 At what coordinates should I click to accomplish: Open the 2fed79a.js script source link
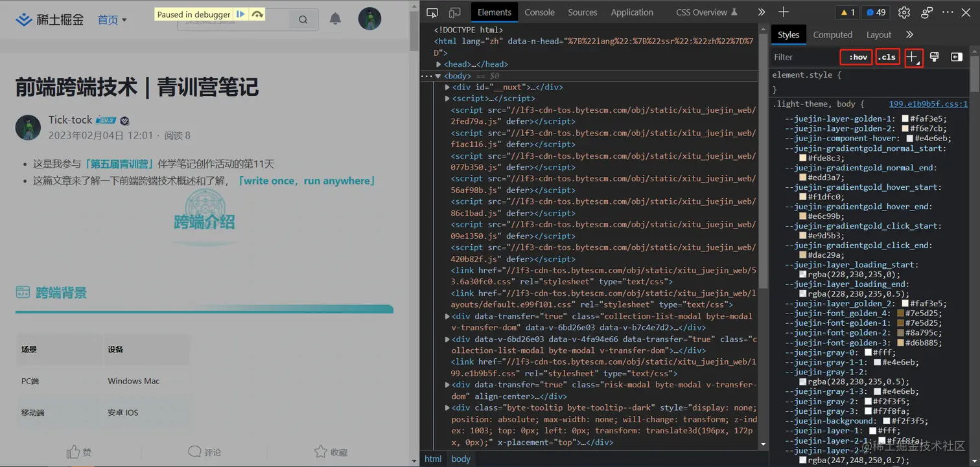pos(603,115)
